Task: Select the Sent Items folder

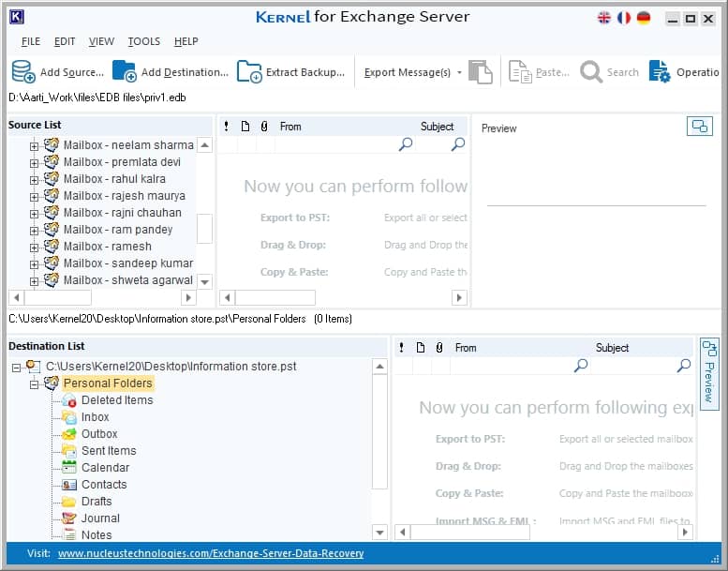Action: pos(109,451)
